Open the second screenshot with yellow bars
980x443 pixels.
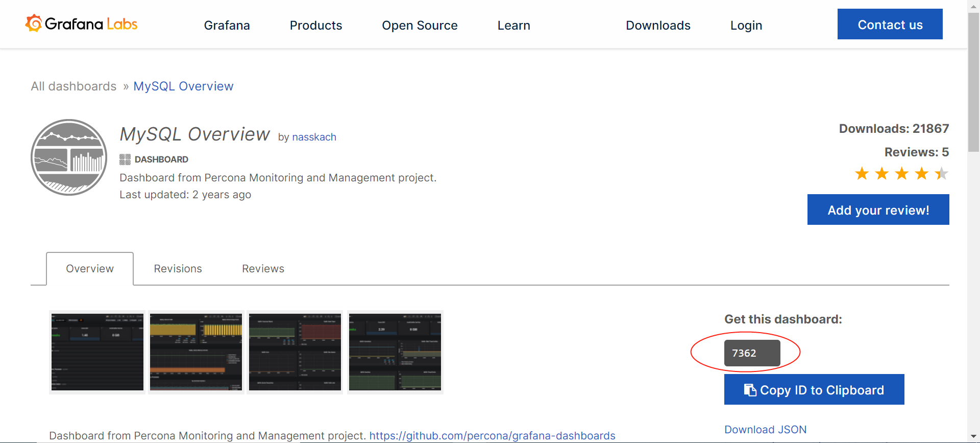click(x=196, y=352)
